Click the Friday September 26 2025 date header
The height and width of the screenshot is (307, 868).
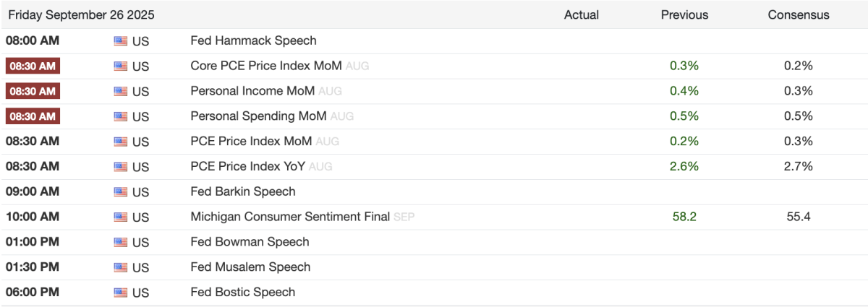pos(82,14)
